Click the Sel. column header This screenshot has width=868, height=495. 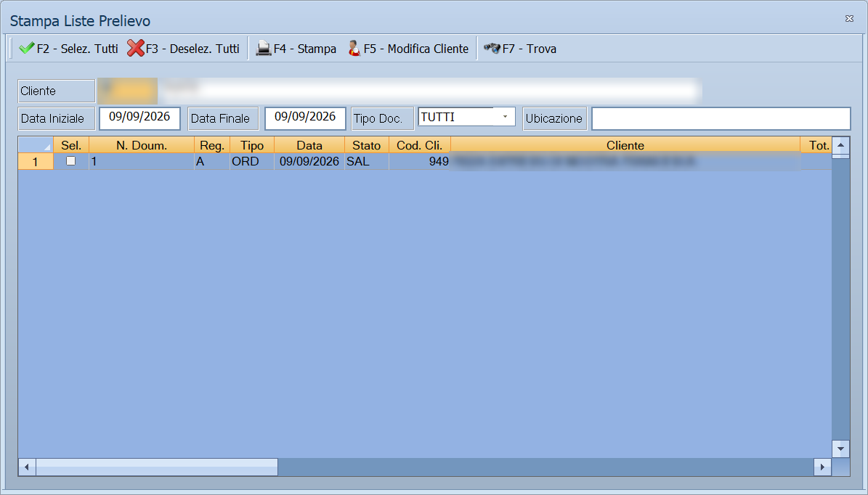coord(71,145)
